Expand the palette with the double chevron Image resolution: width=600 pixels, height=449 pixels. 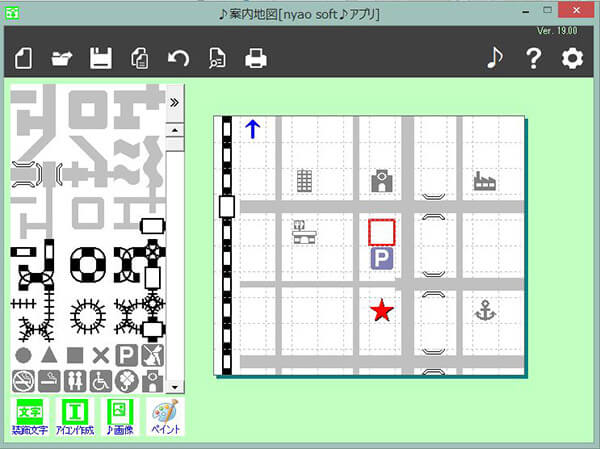point(174,102)
